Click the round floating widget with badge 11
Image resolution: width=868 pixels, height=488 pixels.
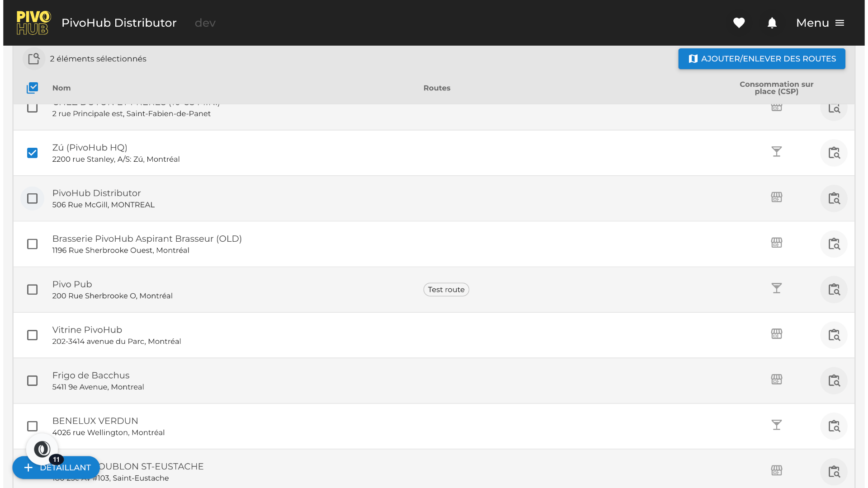click(42, 449)
